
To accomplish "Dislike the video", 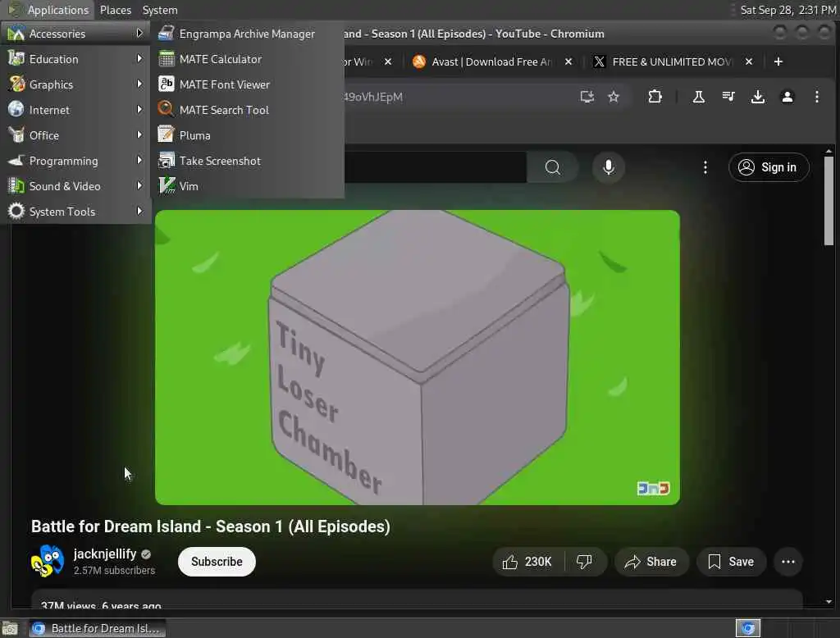I will 584,562.
